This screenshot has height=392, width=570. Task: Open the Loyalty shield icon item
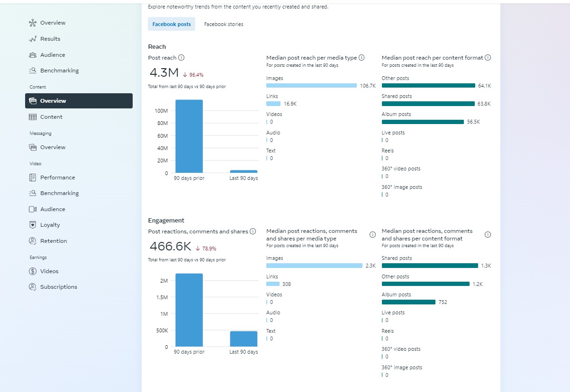(x=33, y=225)
